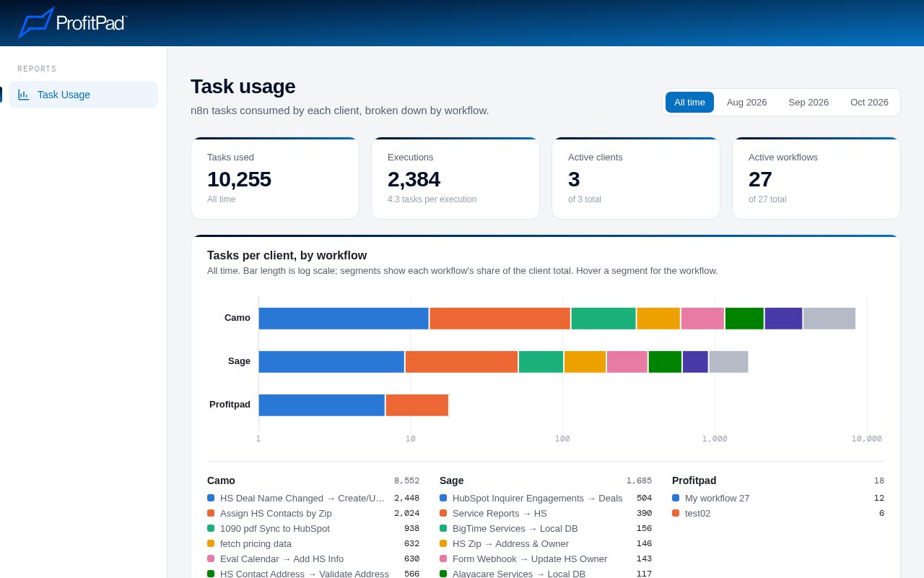Click the Camo legend heading
The height and width of the screenshot is (578, 924).
pos(221,480)
